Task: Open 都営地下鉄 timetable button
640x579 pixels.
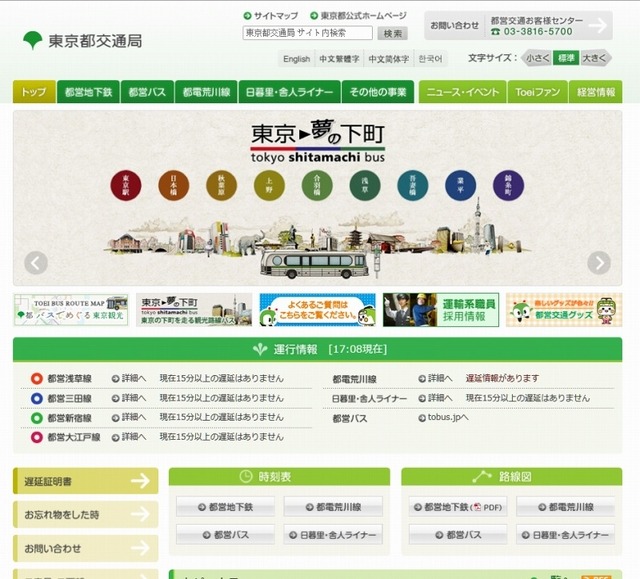Action: [225, 507]
